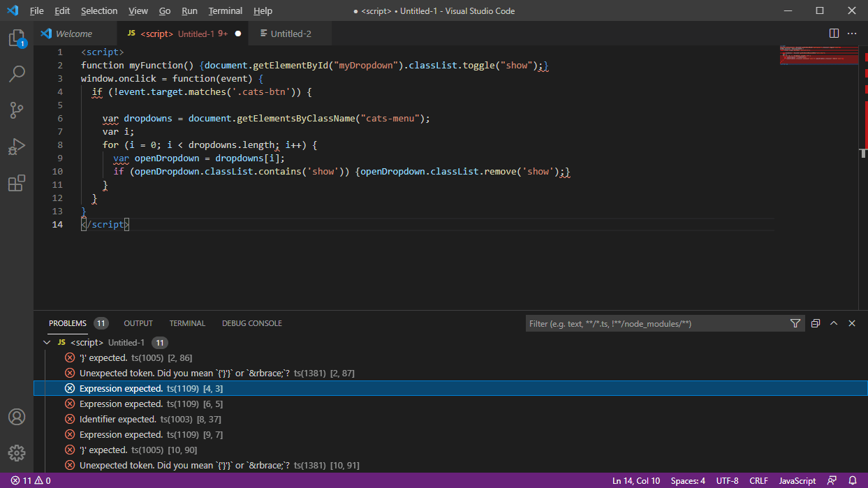The image size is (868, 488).
Task: Open the View menu
Action: pos(138,10)
